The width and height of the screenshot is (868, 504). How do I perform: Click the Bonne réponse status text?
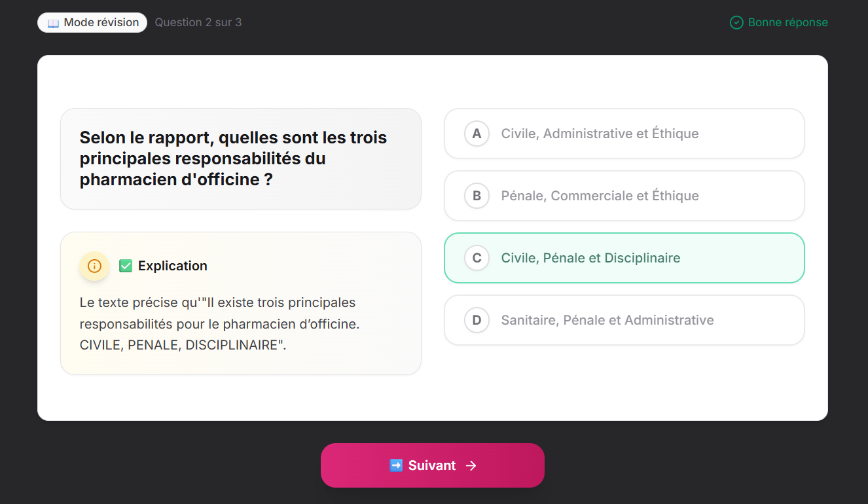pos(786,22)
